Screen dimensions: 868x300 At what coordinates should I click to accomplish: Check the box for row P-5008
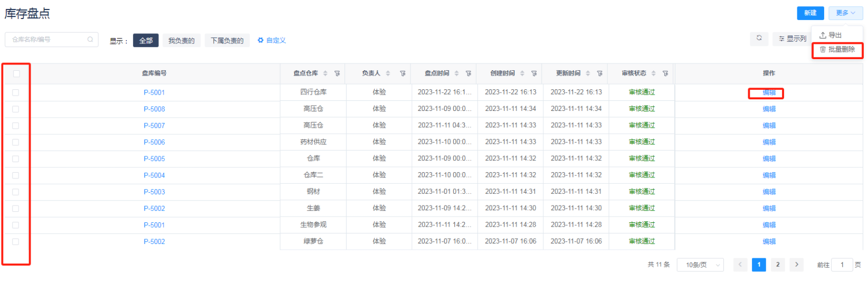[x=16, y=109]
